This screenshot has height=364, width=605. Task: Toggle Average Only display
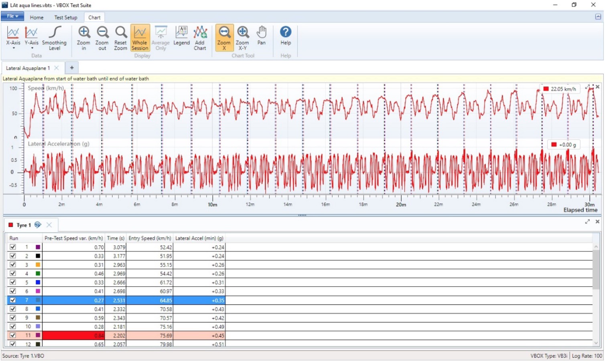[160, 38]
